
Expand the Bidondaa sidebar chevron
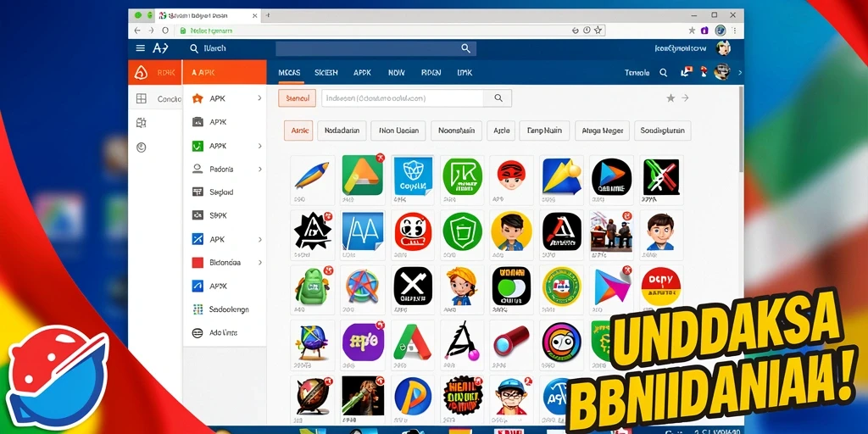tap(259, 263)
